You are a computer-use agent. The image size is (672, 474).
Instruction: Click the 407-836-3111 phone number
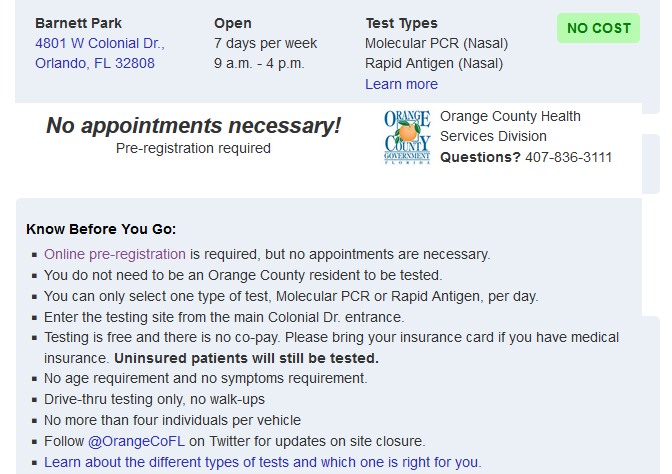(568, 157)
